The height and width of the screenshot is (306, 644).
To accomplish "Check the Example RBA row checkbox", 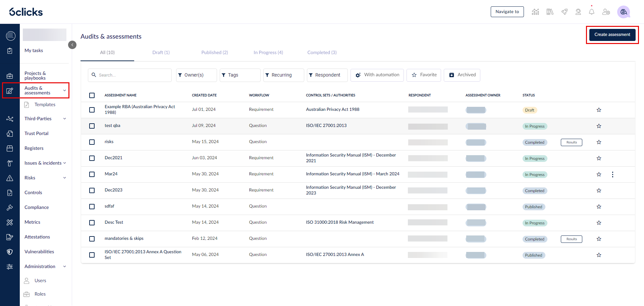I will pyautogui.click(x=92, y=110).
